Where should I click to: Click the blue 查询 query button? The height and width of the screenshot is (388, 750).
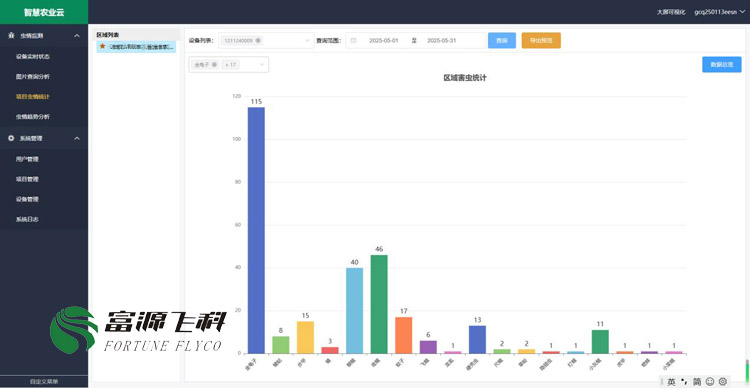click(502, 41)
